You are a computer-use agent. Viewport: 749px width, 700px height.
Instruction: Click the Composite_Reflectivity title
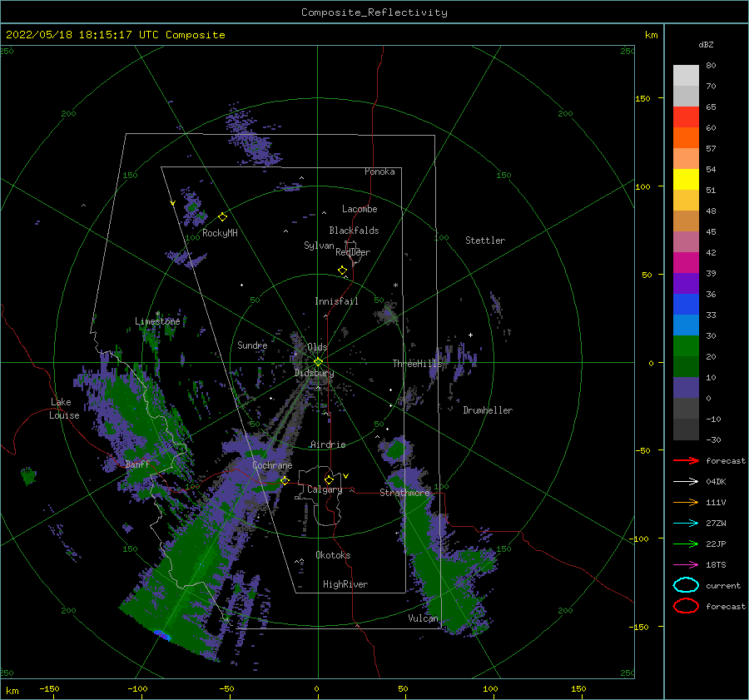click(374, 12)
